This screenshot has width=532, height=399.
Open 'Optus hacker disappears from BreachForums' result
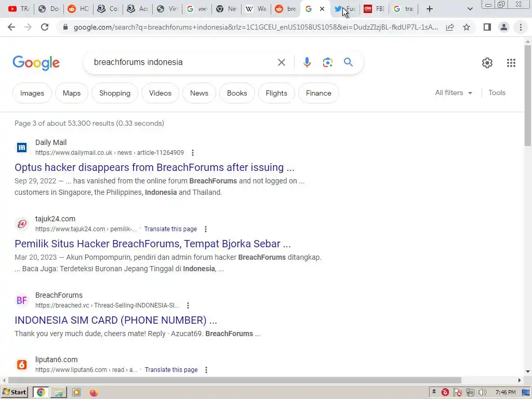(154, 168)
